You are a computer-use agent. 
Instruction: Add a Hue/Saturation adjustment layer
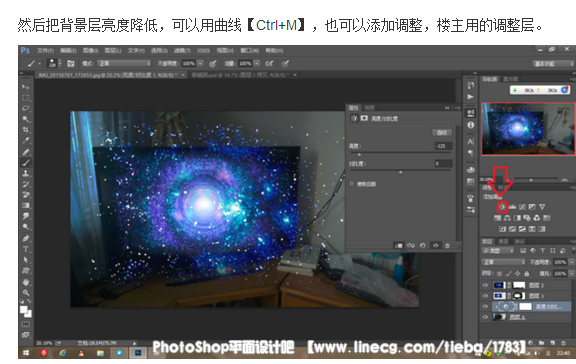tap(497, 218)
